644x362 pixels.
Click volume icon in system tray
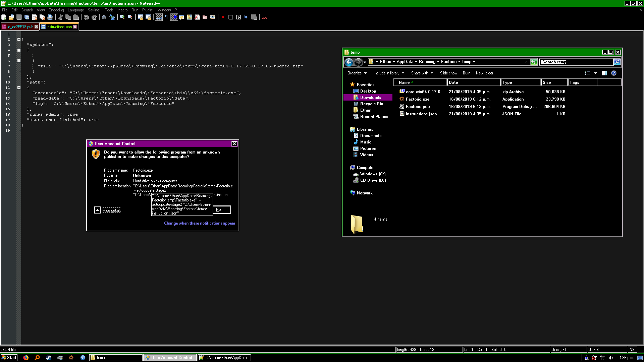(611, 358)
